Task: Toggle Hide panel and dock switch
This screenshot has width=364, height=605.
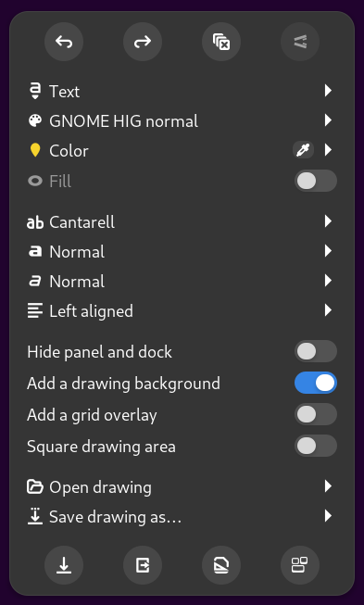Action: coord(316,351)
